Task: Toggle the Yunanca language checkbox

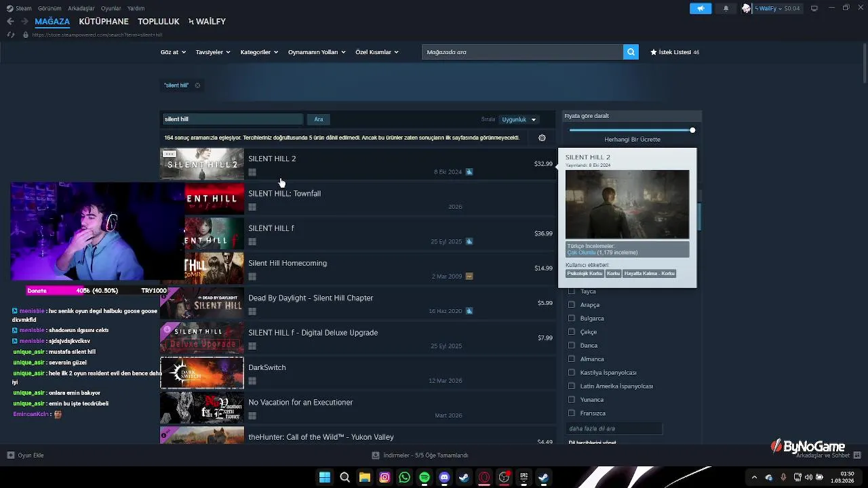Action: tap(572, 400)
